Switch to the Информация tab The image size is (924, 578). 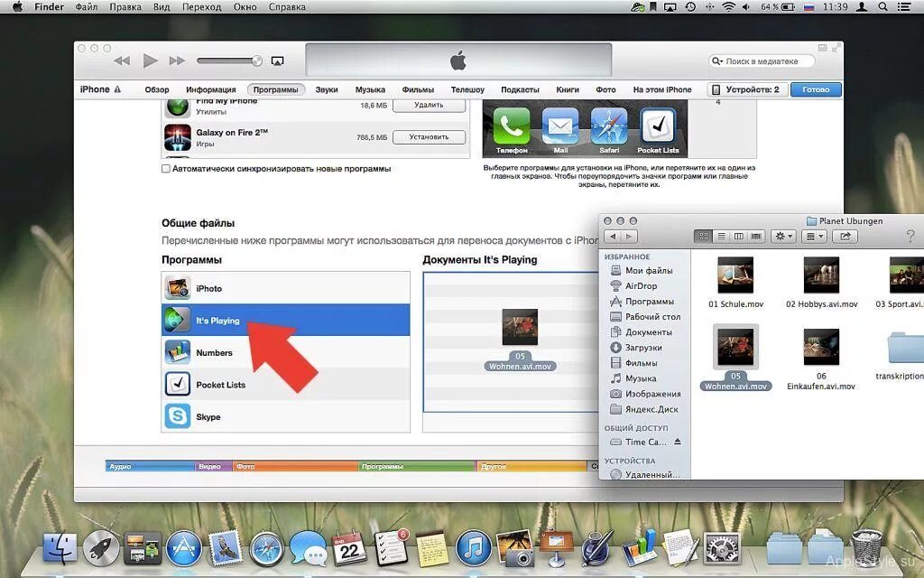click(x=211, y=89)
